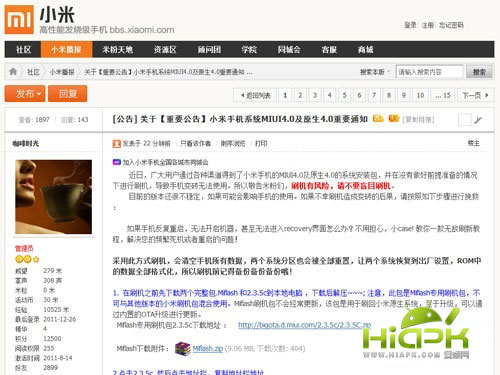Click the coffee cup avatar image
The image size is (500, 375).
54,197
